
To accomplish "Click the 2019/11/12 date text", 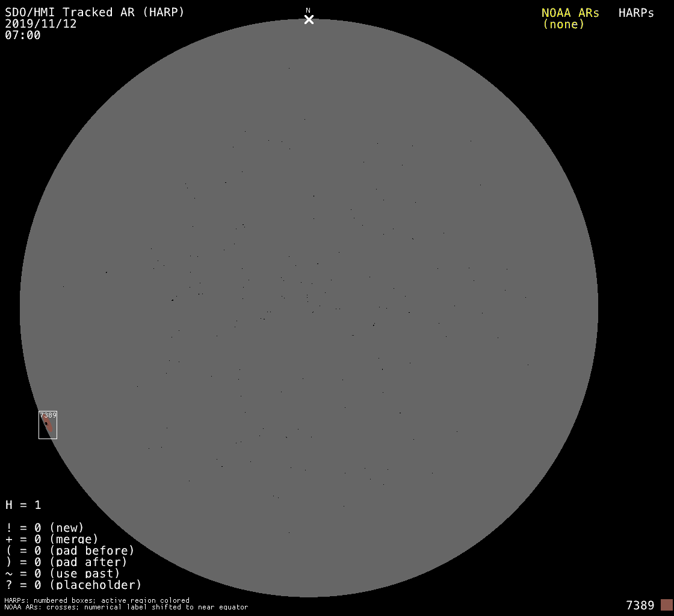I will pyautogui.click(x=40, y=24).
